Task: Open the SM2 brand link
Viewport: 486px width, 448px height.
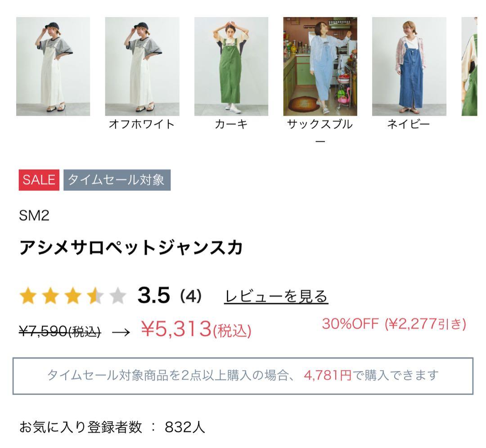Action: (x=34, y=215)
